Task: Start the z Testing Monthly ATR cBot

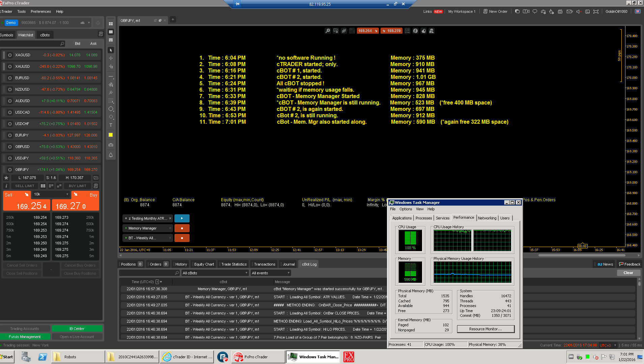Action: click(182, 218)
